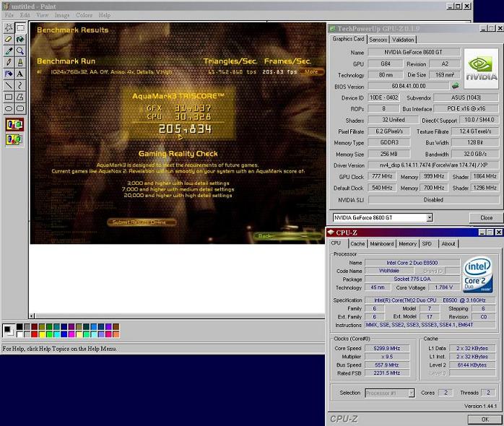Pick the Polygon shape tool
The image size is (504, 426).
pyautogui.click(x=20, y=97)
